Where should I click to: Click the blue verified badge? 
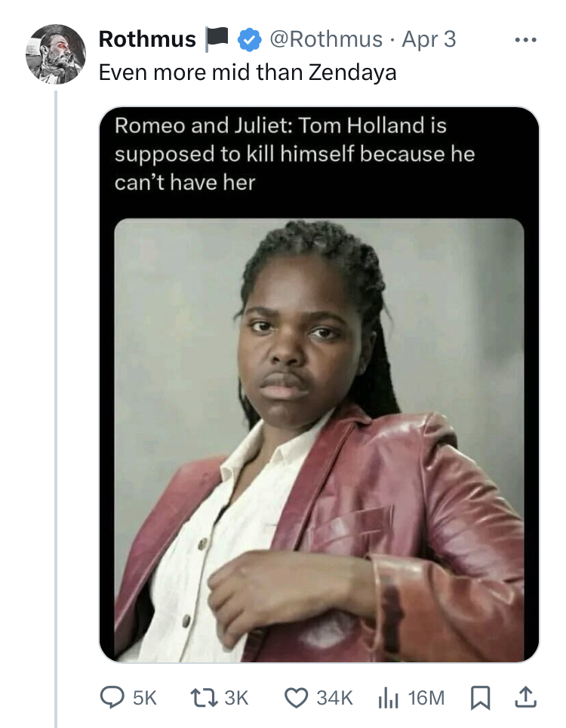[250, 39]
